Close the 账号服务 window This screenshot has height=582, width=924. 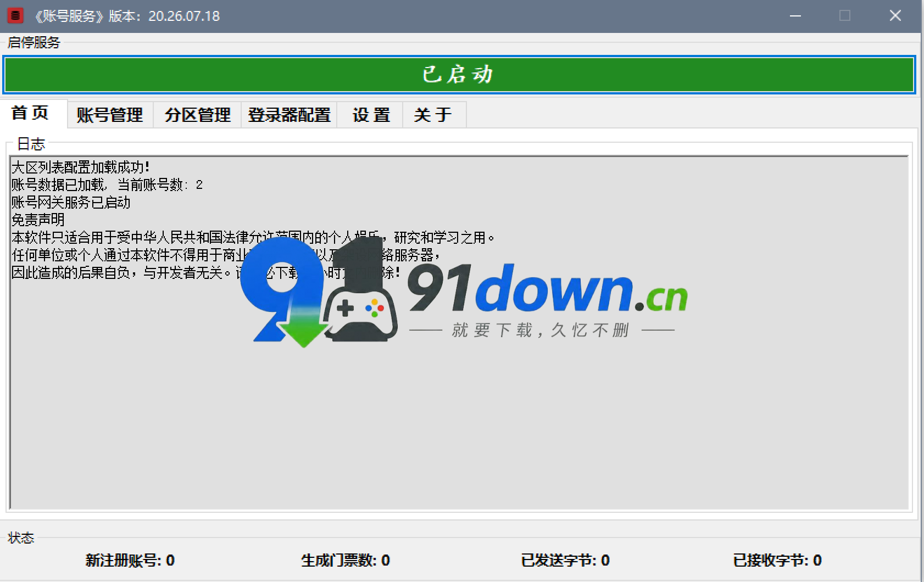tap(895, 16)
